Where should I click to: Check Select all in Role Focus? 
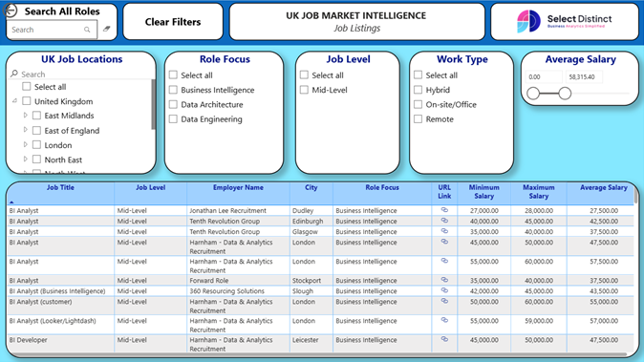point(173,75)
